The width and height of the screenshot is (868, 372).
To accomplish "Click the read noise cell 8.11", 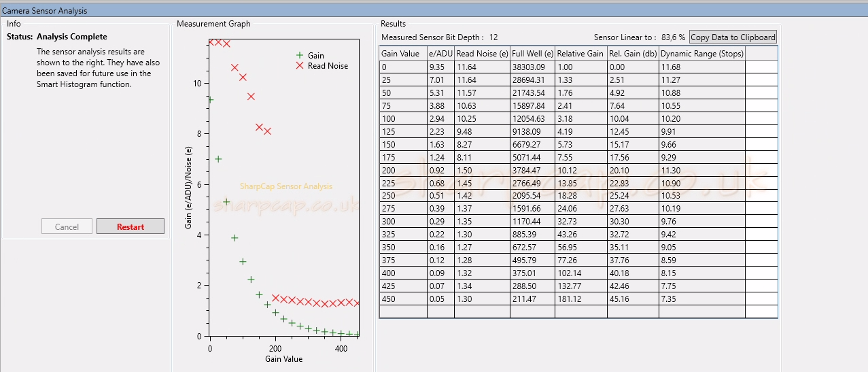I will (482, 158).
